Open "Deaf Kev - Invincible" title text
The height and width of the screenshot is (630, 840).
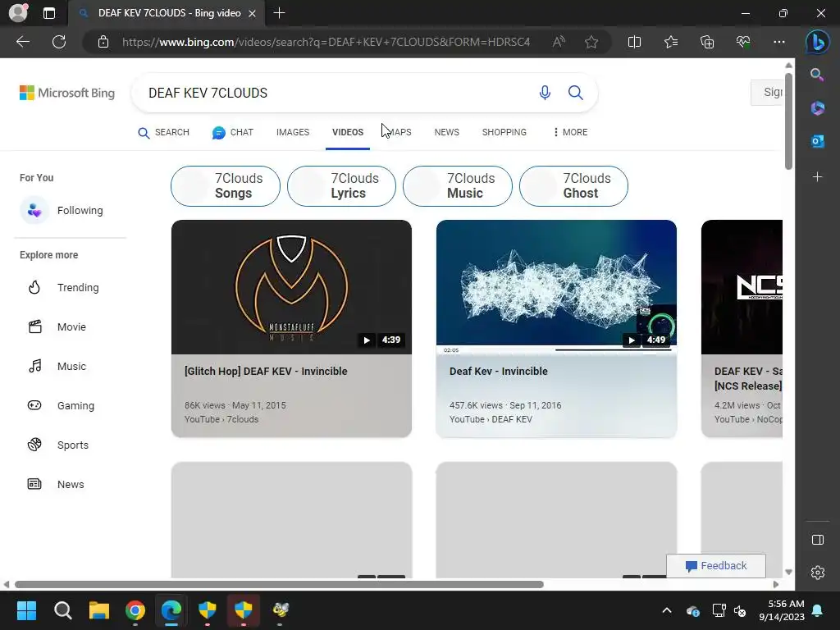(498, 372)
